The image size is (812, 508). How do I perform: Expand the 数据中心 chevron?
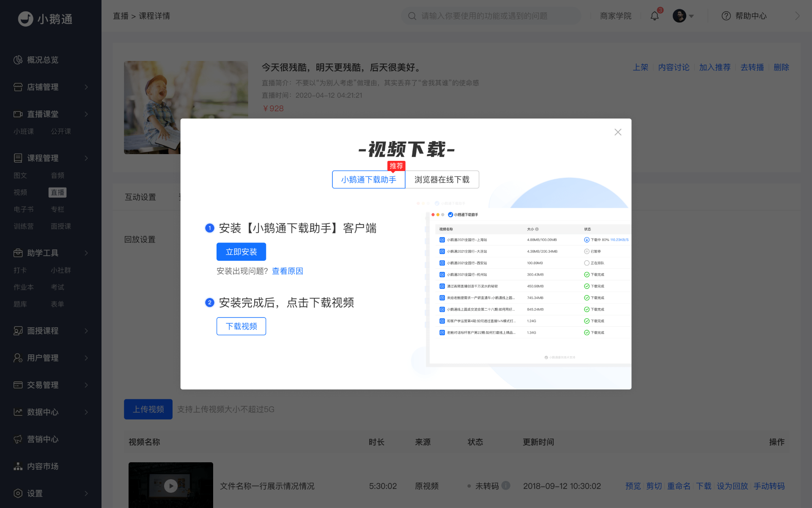[86, 412]
